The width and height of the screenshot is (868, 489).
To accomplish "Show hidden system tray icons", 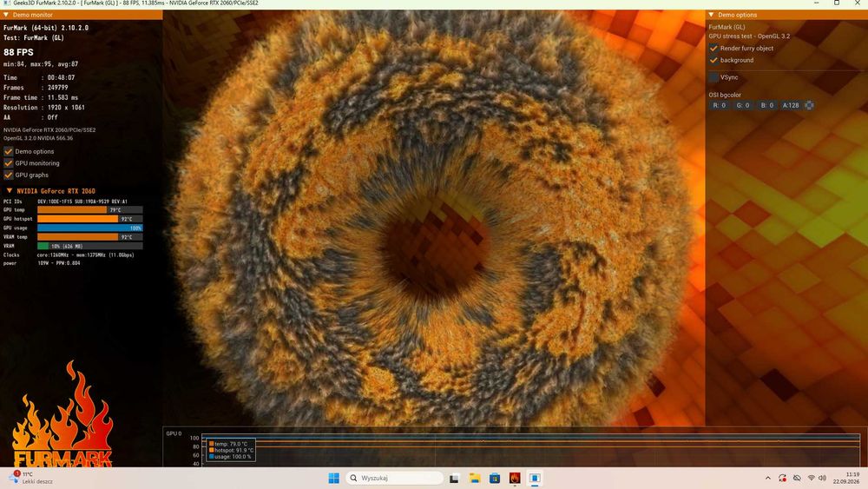I will pyautogui.click(x=768, y=478).
